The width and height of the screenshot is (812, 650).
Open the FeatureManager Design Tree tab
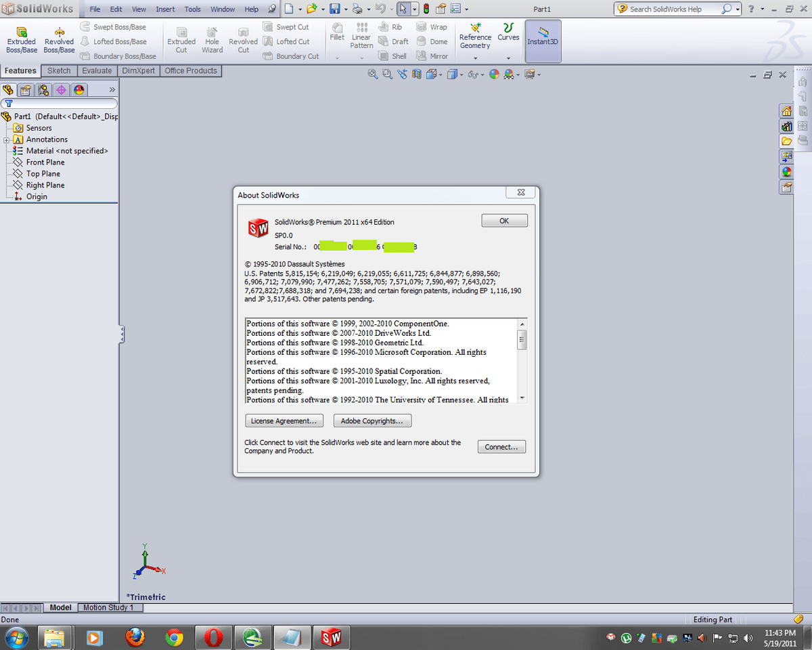point(9,89)
